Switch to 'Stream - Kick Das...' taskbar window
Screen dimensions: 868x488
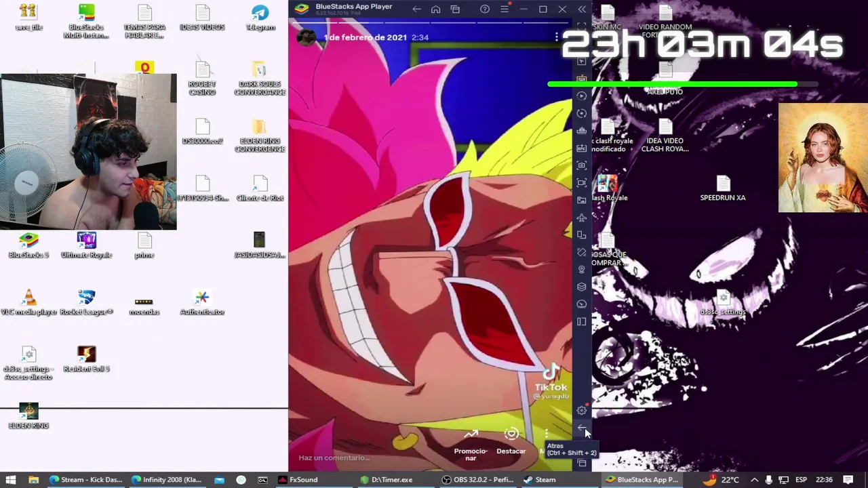85,480
